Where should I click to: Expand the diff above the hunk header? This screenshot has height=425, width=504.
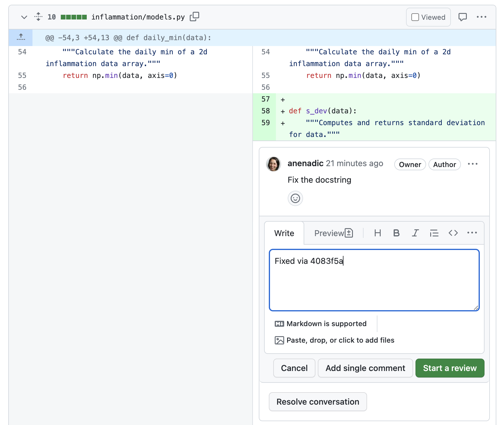(x=20, y=37)
